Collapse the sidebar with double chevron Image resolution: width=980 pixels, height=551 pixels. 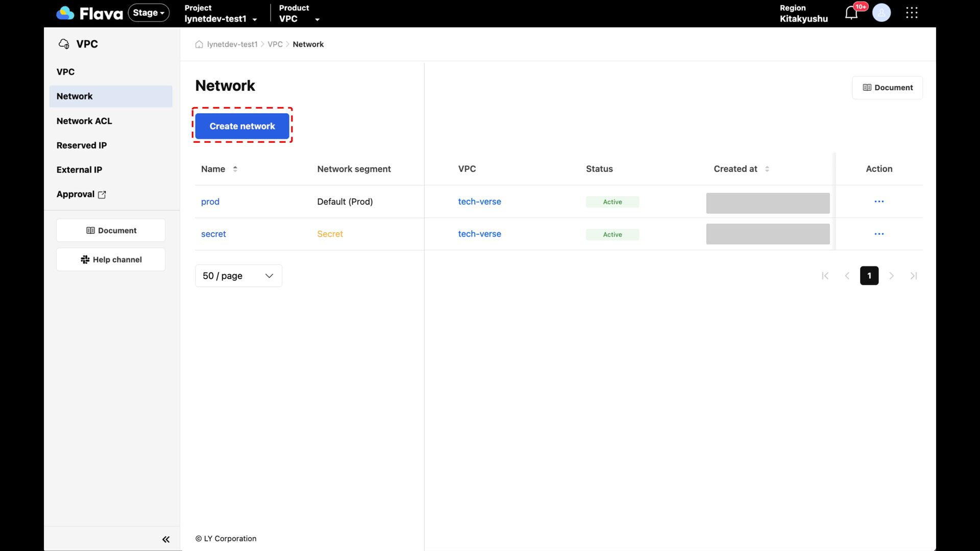(x=166, y=539)
